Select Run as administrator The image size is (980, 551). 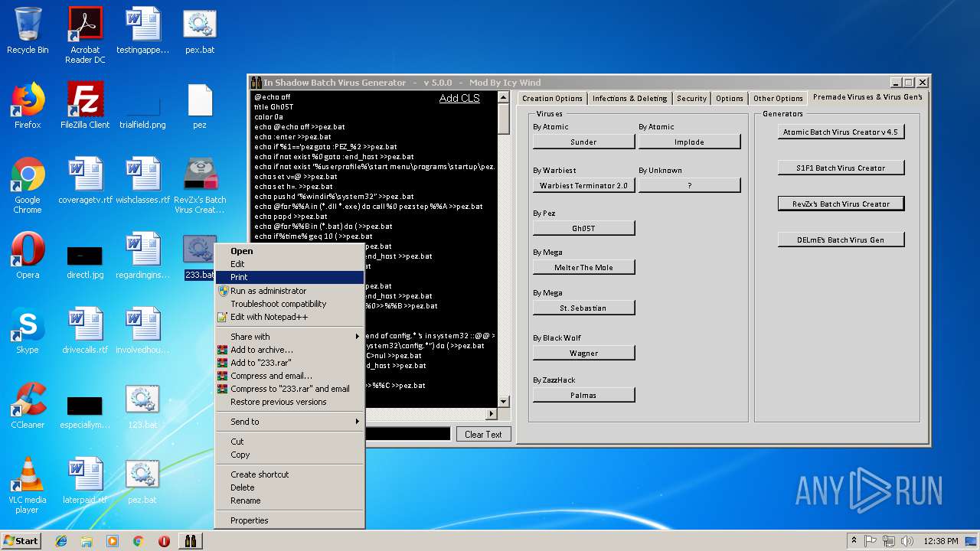[289, 291]
